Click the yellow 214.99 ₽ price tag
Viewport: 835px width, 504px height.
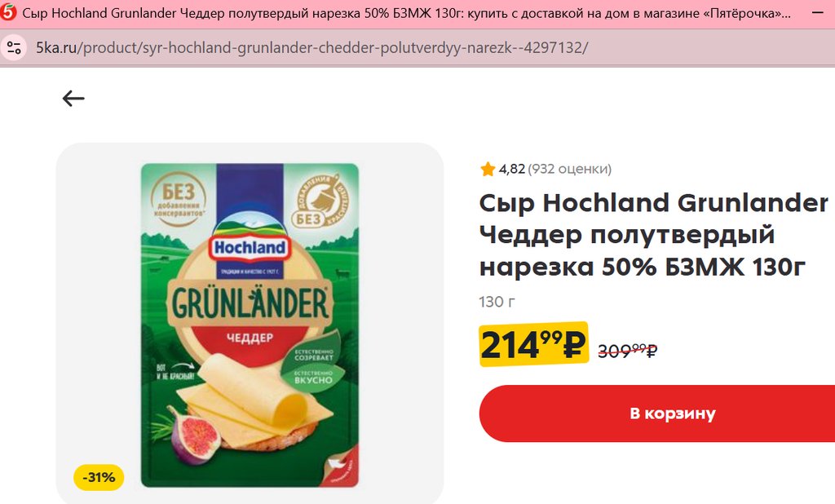point(533,344)
